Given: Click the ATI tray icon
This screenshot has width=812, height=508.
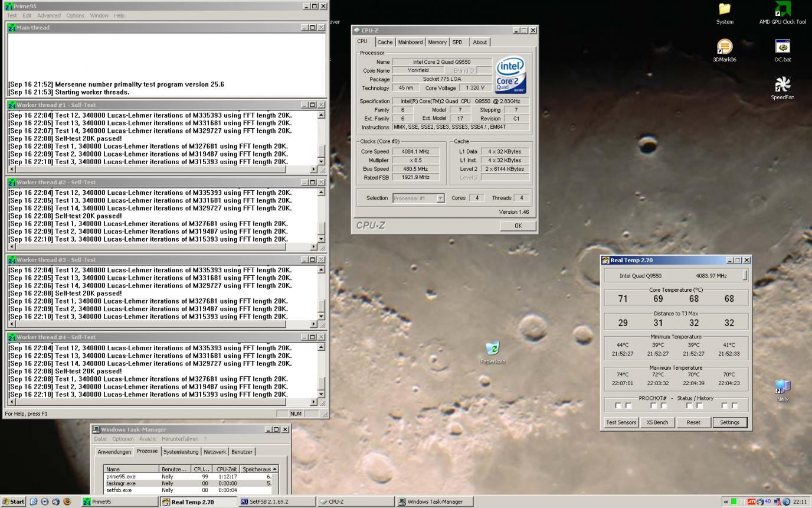Looking at the screenshot, I should click(x=751, y=502).
